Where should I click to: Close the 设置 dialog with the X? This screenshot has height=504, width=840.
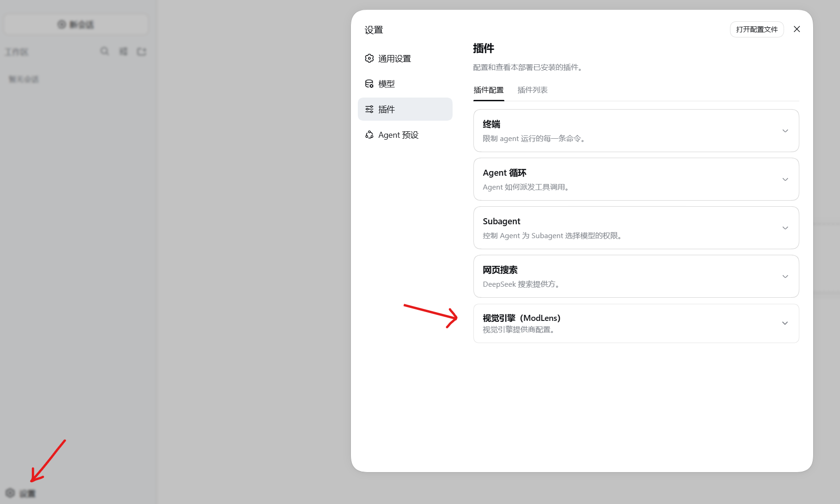797,29
